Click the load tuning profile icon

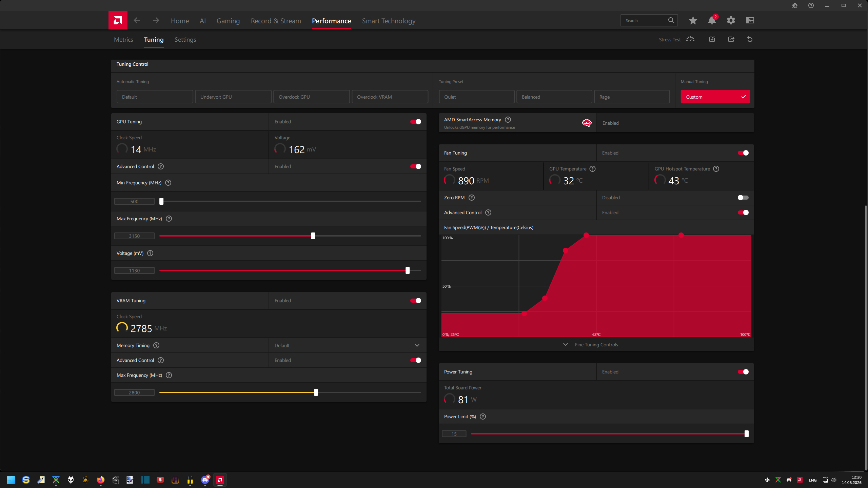coord(712,39)
